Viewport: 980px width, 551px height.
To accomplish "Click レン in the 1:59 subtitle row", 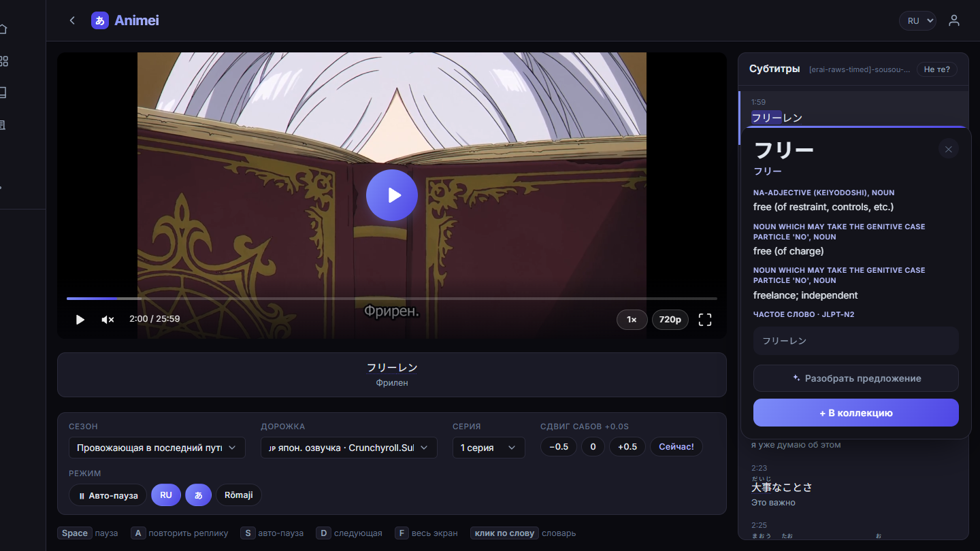I will 793,118.
